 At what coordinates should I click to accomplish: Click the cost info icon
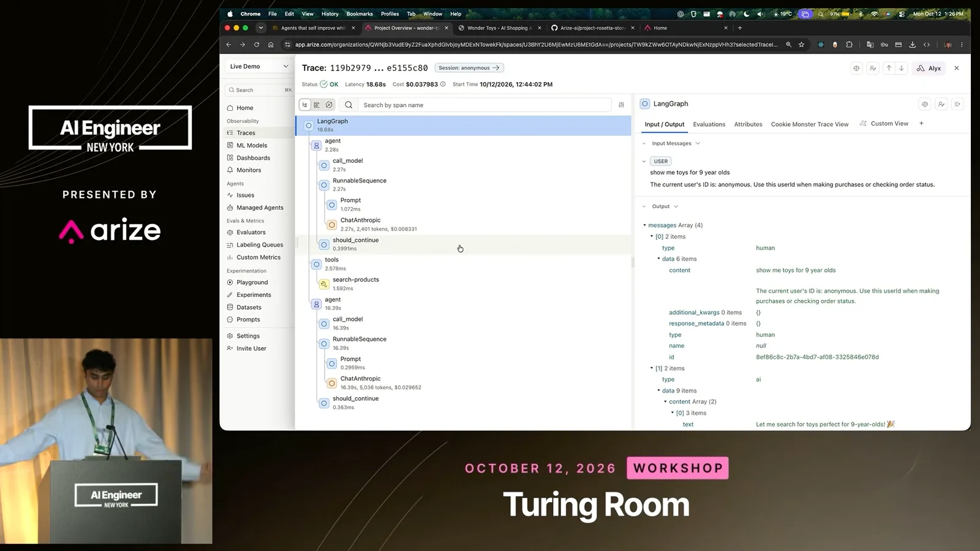coord(443,84)
